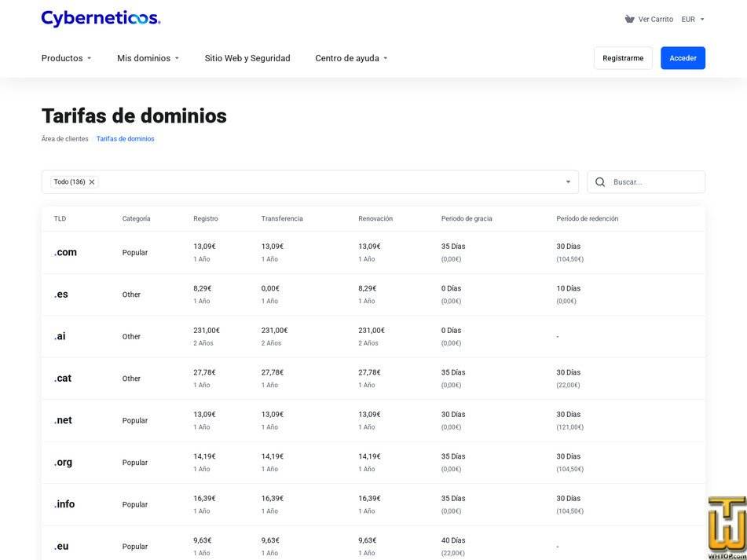This screenshot has height=560, width=747.
Task: Sort by TLD column header
Action: 60,218
